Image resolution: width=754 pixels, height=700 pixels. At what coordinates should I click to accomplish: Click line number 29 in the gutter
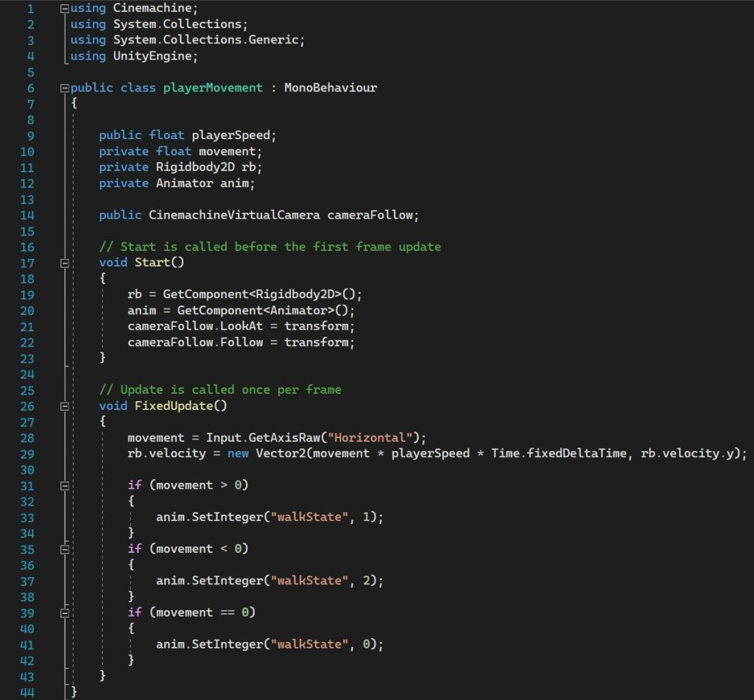tap(27, 453)
